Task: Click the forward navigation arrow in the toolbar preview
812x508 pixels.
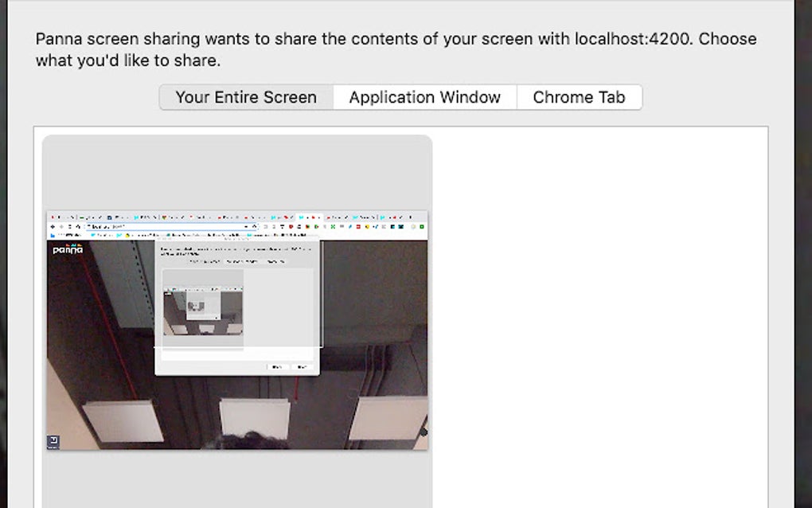Action: coord(61,227)
